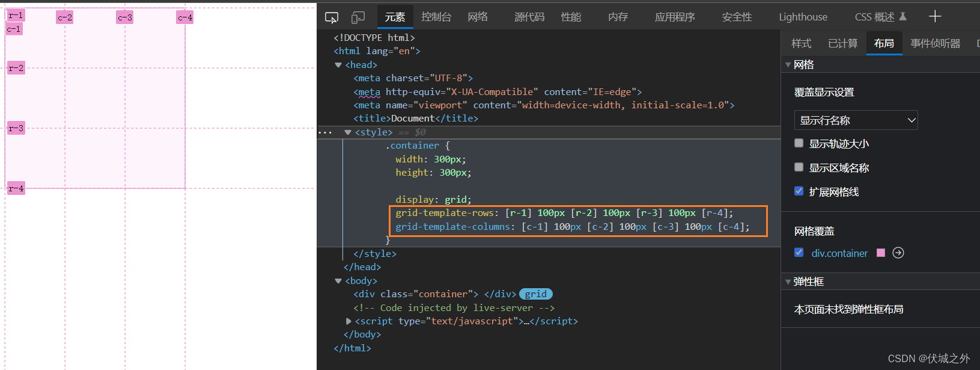Click the c-4 grid line label
980x370 pixels.
(x=185, y=17)
